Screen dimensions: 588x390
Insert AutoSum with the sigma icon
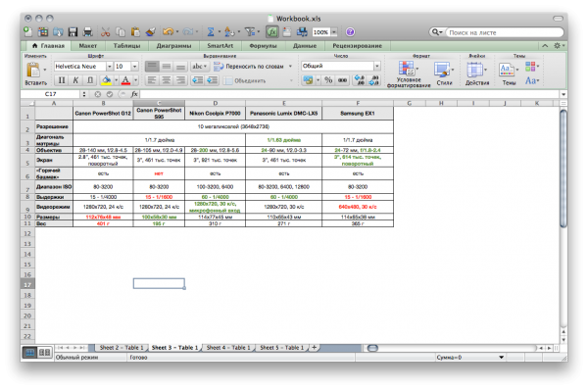coord(211,32)
